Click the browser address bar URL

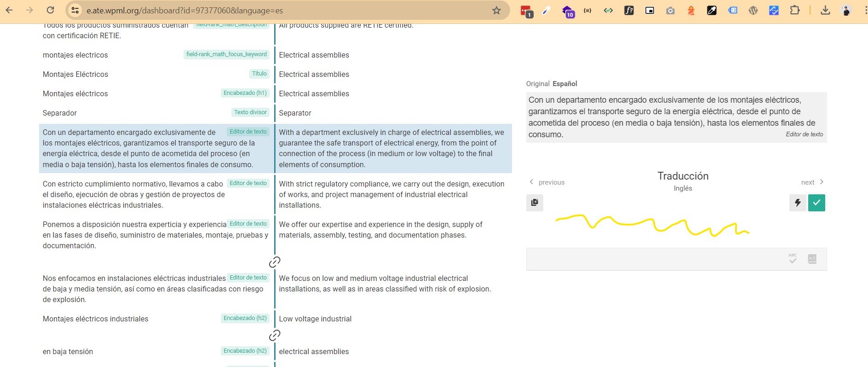tap(184, 10)
